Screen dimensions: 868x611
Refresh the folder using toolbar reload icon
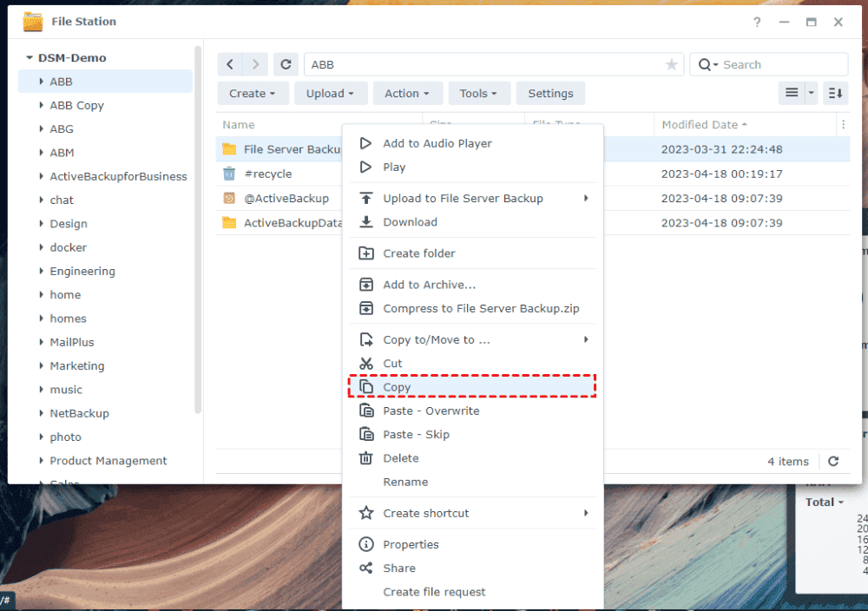286,65
